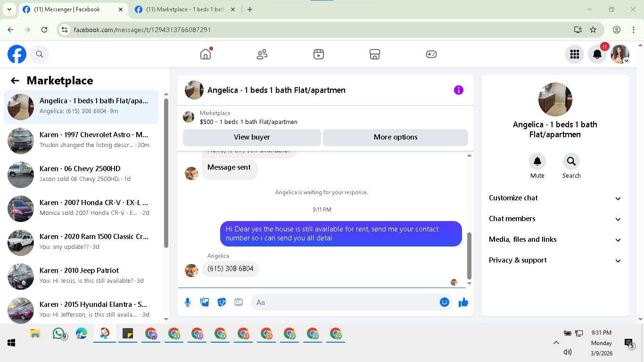644x362 pixels.
Task: Open Karen 2020 Ram 1500 Classic conversation
Action: pos(81,243)
